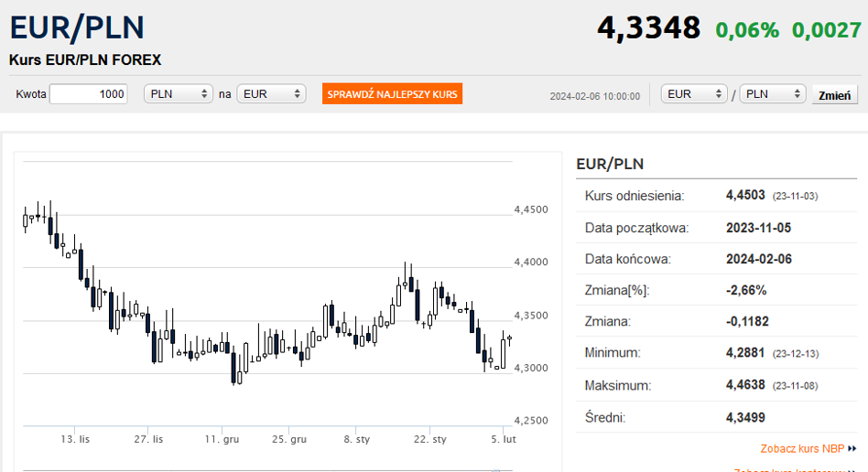868x472 pixels.
Task: Select the green 0,06% change value
Action: pyautogui.click(x=747, y=30)
